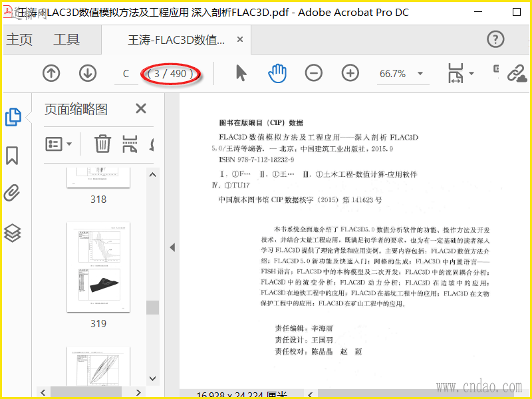This screenshot has width=532, height=399.
Task: Select the 王涛-FLAC3D数值 document tab
Action: tap(176, 40)
